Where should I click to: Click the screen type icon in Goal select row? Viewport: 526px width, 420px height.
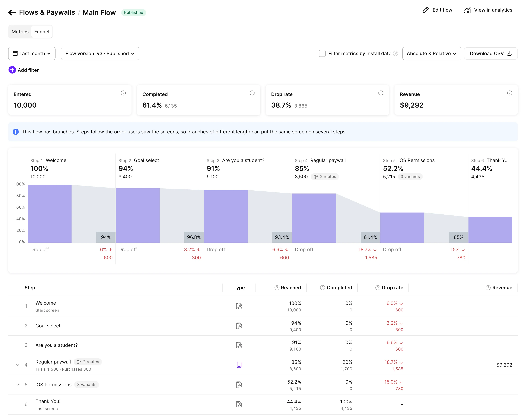coord(239,326)
